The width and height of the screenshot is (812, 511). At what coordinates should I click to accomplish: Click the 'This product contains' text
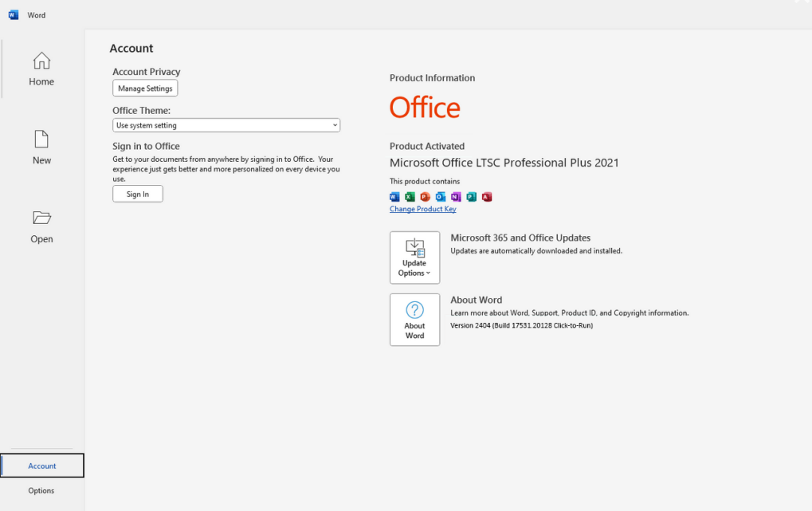(x=425, y=182)
